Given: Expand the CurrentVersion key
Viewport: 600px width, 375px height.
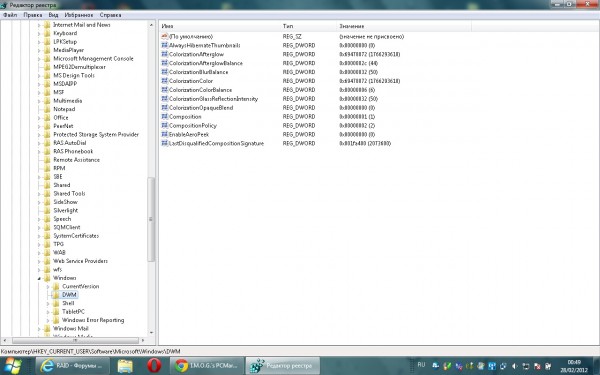Looking at the screenshot, I should [x=48, y=287].
